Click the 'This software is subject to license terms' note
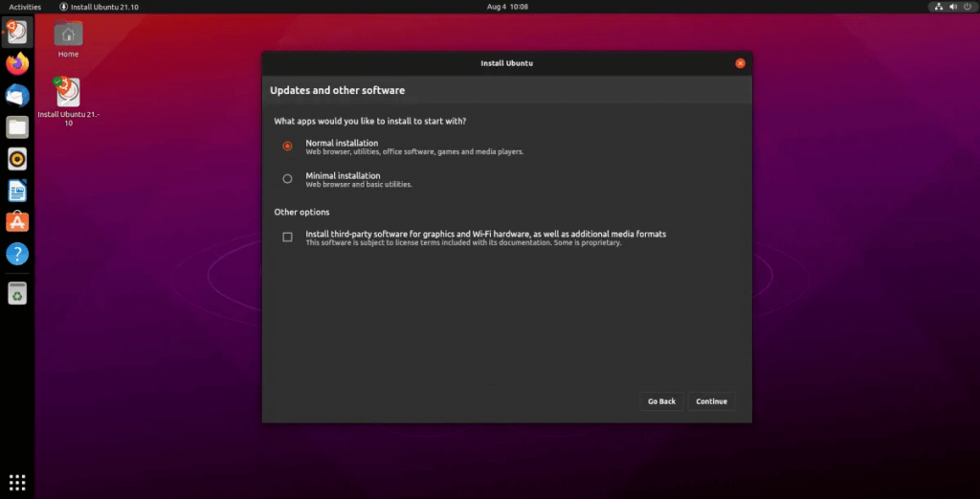Screen dimensions: 980x499 coord(463,242)
